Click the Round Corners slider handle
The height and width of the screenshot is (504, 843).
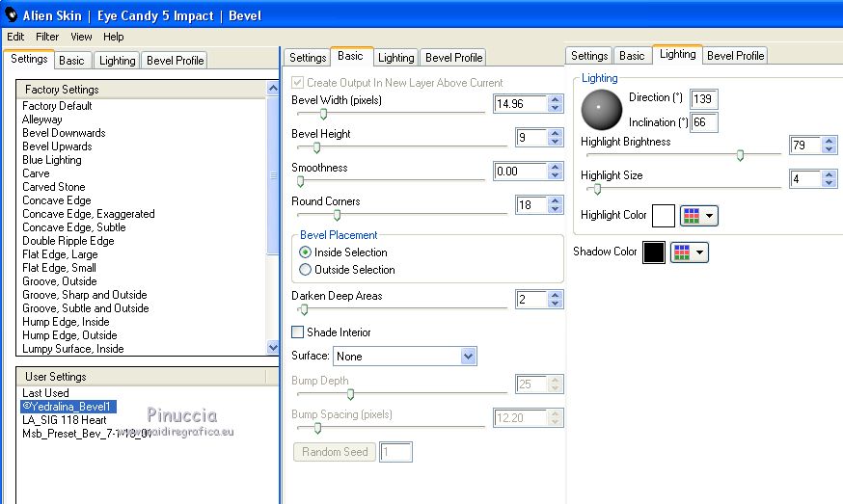pyautogui.click(x=337, y=215)
